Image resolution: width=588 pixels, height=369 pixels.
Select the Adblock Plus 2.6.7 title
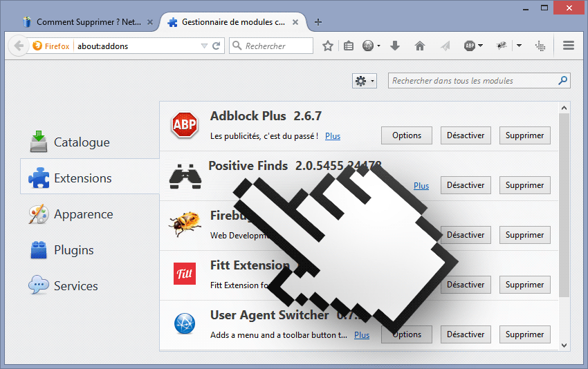click(x=266, y=116)
